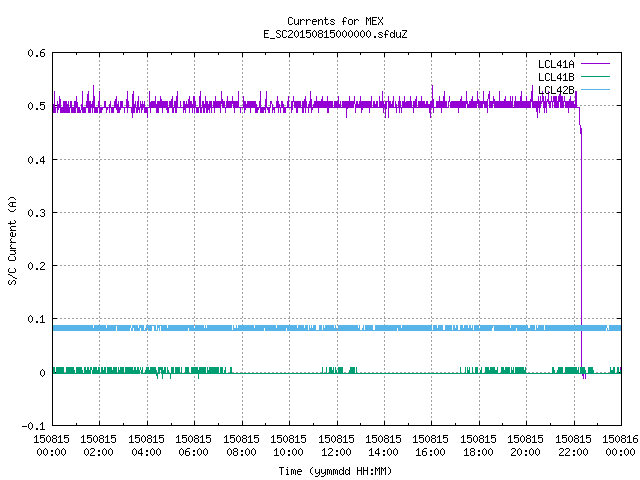This screenshot has height=480, width=640.
Task: Click the -0.1 y-axis tick label
Action: 34,426
